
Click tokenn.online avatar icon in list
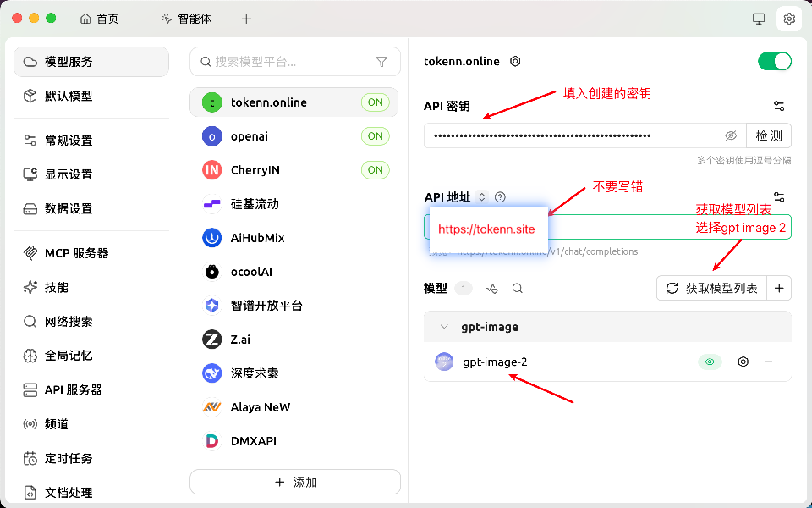pos(211,102)
